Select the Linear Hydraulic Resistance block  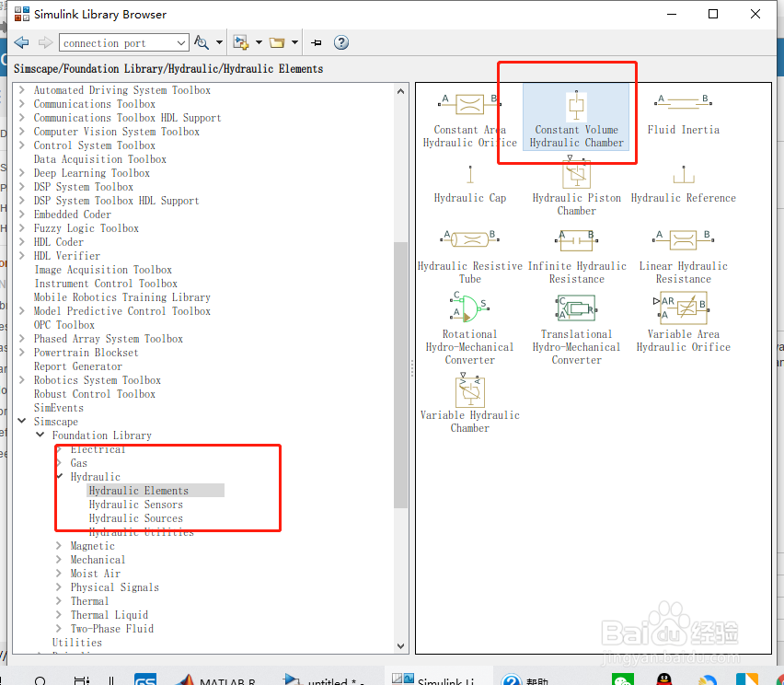pos(683,257)
